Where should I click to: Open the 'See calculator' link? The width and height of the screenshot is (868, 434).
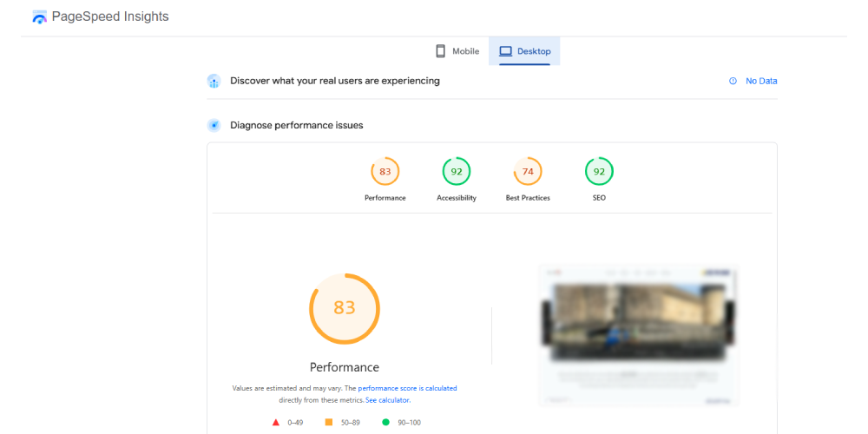(x=387, y=400)
